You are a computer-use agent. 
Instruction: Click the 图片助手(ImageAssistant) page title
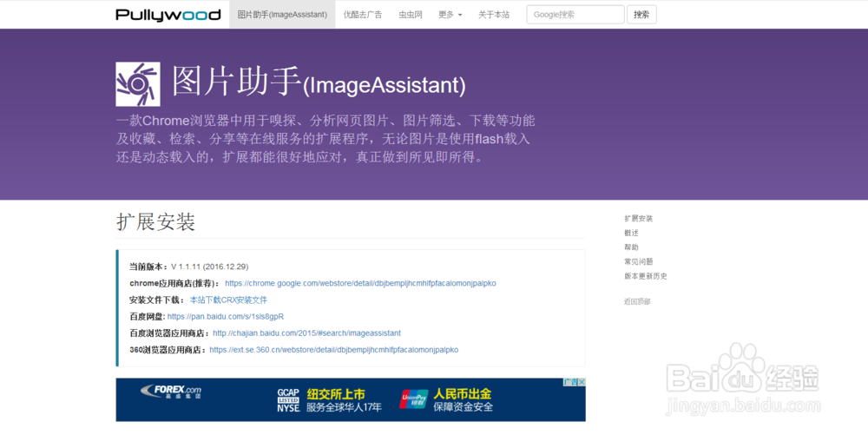[319, 83]
